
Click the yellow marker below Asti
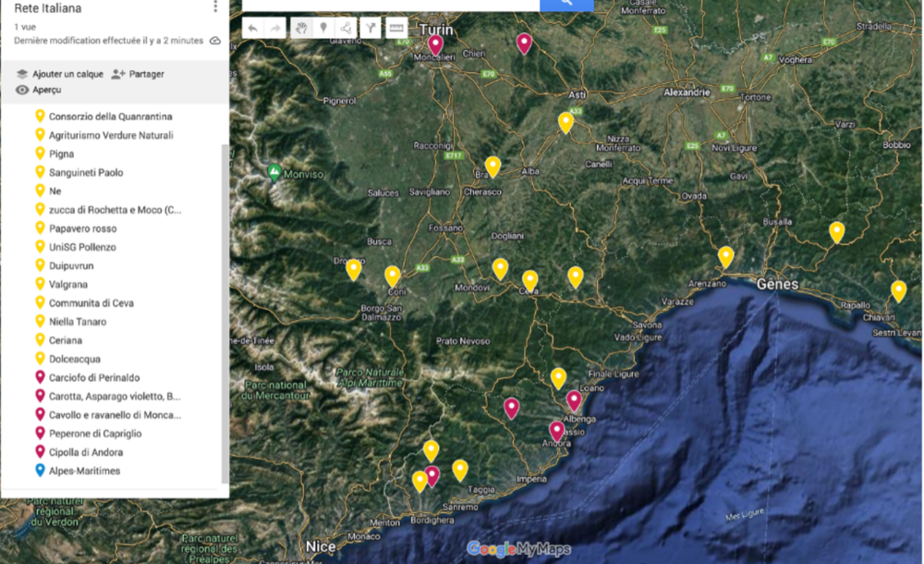pos(565,123)
